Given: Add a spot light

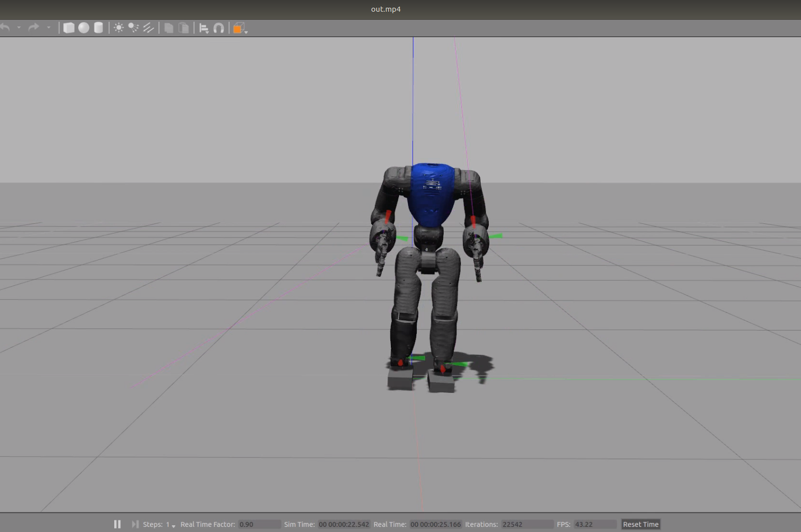Looking at the screenshot, I should 133,28.
